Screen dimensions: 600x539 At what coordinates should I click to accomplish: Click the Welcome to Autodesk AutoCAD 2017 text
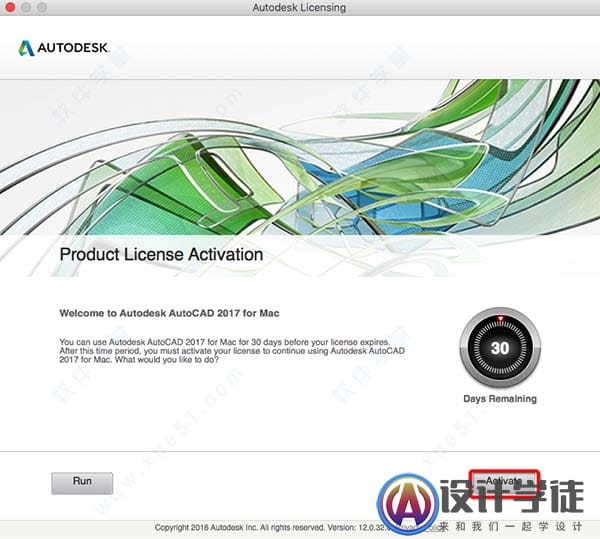169,313
